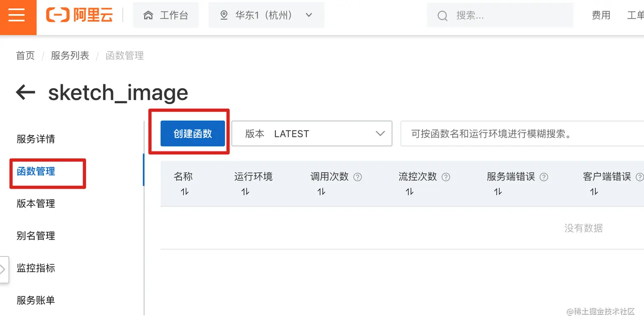Click the 名称 column header text

click(x=183, y=177)
